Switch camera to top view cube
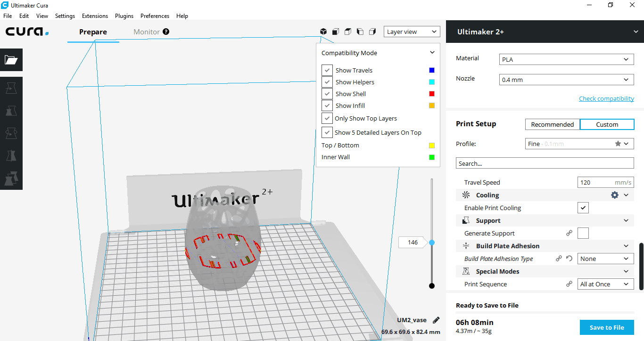 (348, 32)
